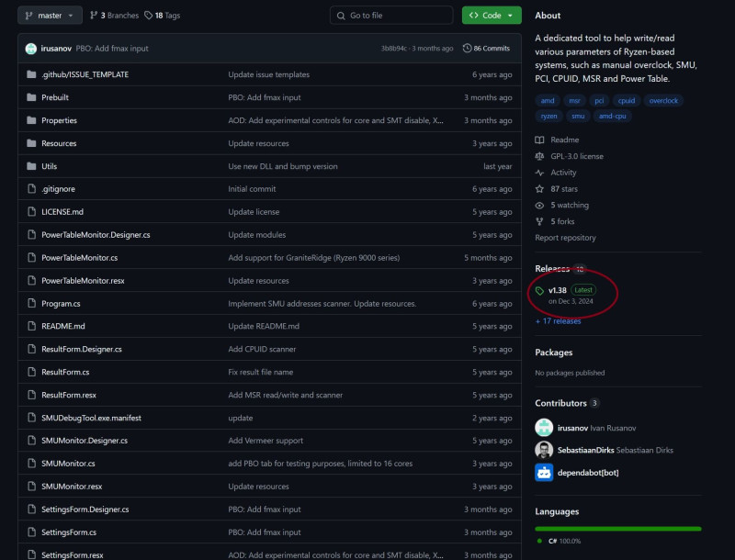735x560 pixels.
Task: Open 'Update issue templates' commit message
Action: pyautogui.click(x=268, y=74)
